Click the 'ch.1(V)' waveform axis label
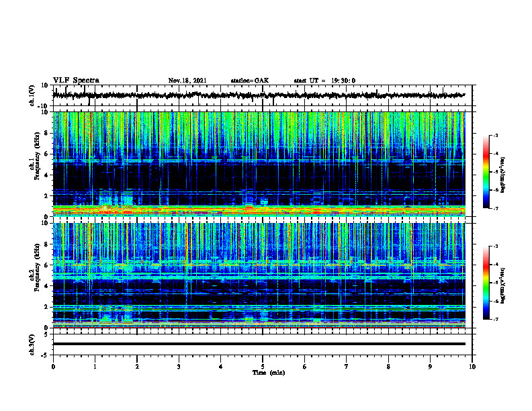 (x=32, y=95)
